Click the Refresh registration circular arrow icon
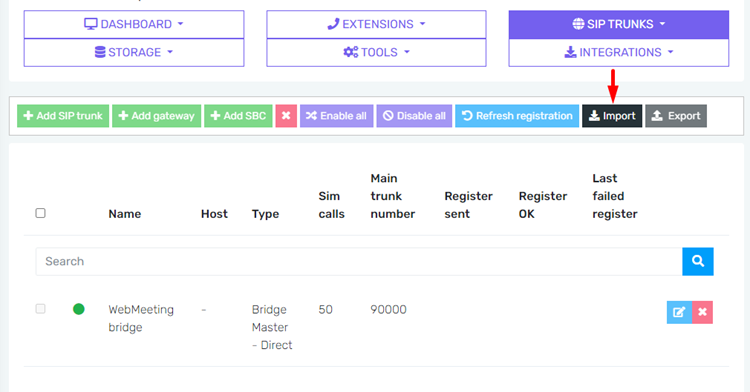750x392 pixels. pyautogui.click(x=467, y=116)
